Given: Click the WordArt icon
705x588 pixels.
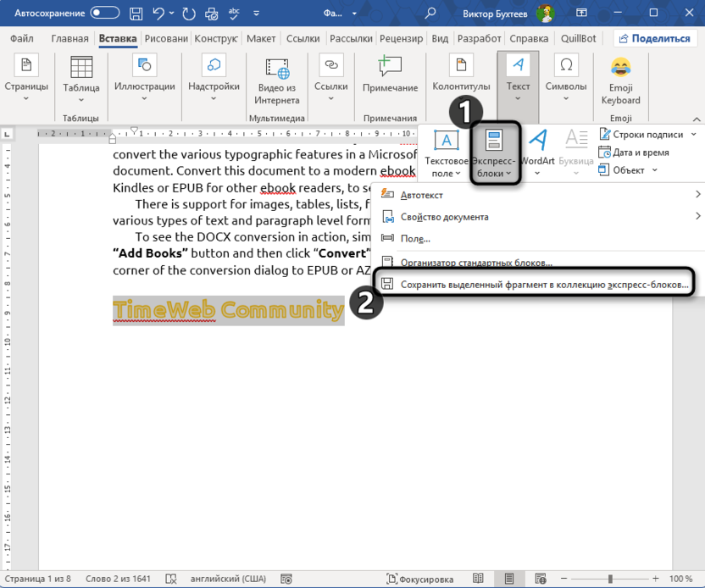Looking at the screenshot, I should click(538, 150).
